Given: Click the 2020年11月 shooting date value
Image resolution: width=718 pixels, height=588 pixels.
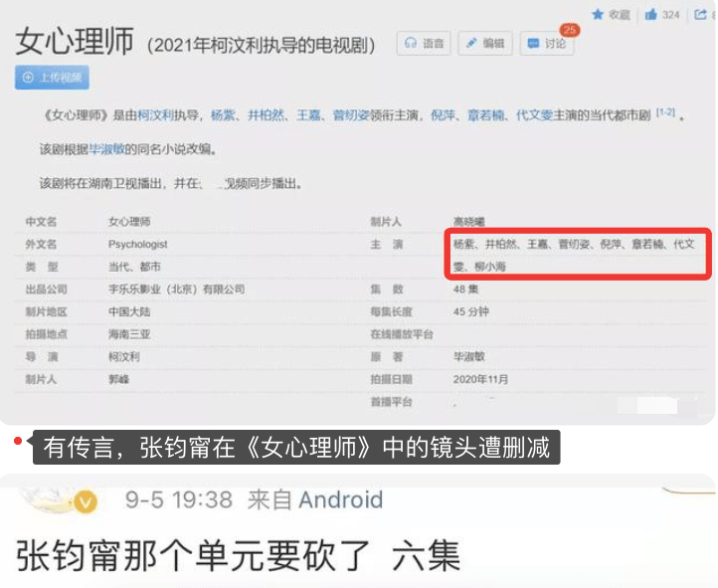Looking at the screenshot, I should [480, 379].
